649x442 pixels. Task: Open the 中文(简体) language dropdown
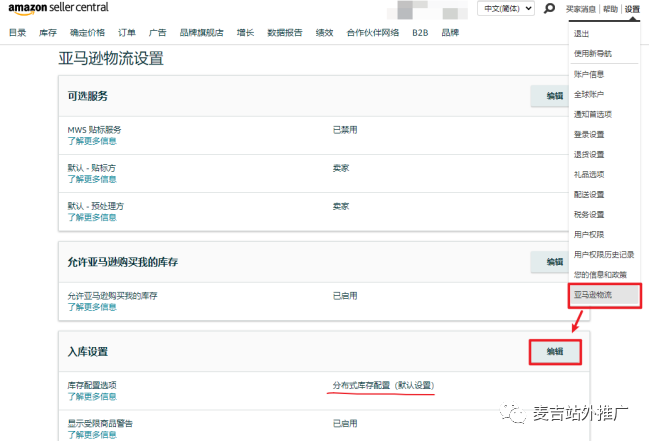pyautogui.click(x=506, y=8)
